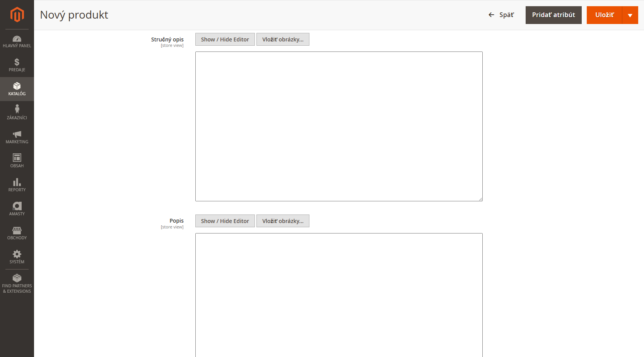Click the Pridať atribút button
Screen dimensions: 644x357
(553, 15)
